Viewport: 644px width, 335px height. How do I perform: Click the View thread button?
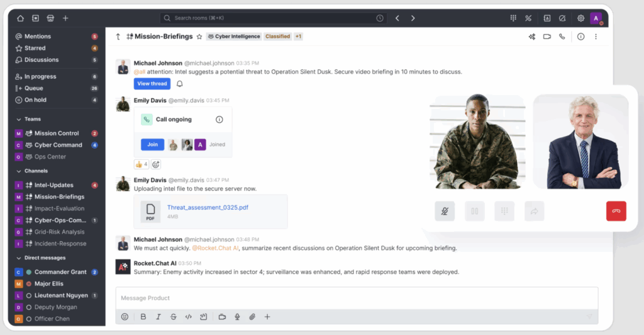coord(152,84)
